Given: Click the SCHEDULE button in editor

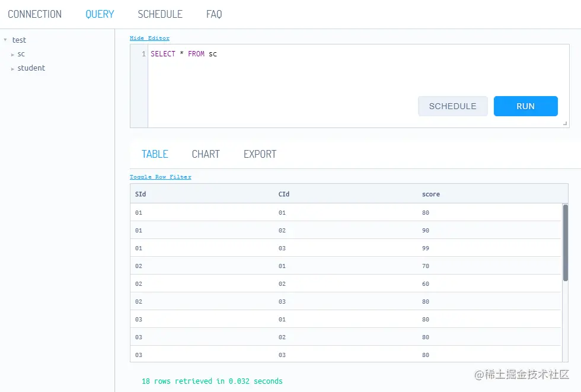Looking at the screenshot, I should [452, 106].
